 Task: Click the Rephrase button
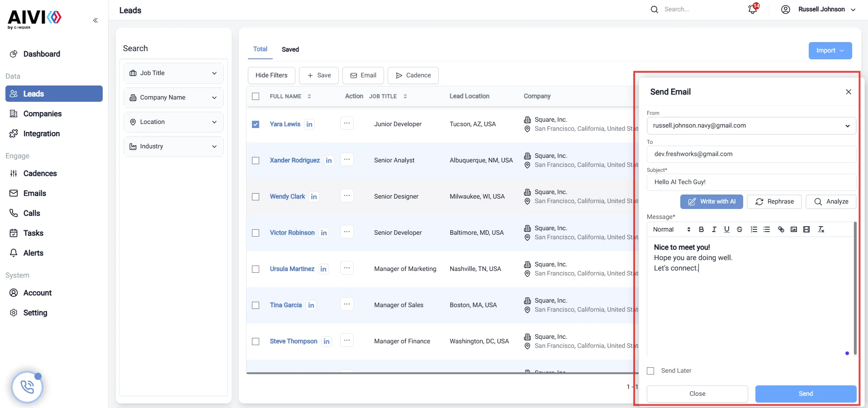(x=774, y=202)
